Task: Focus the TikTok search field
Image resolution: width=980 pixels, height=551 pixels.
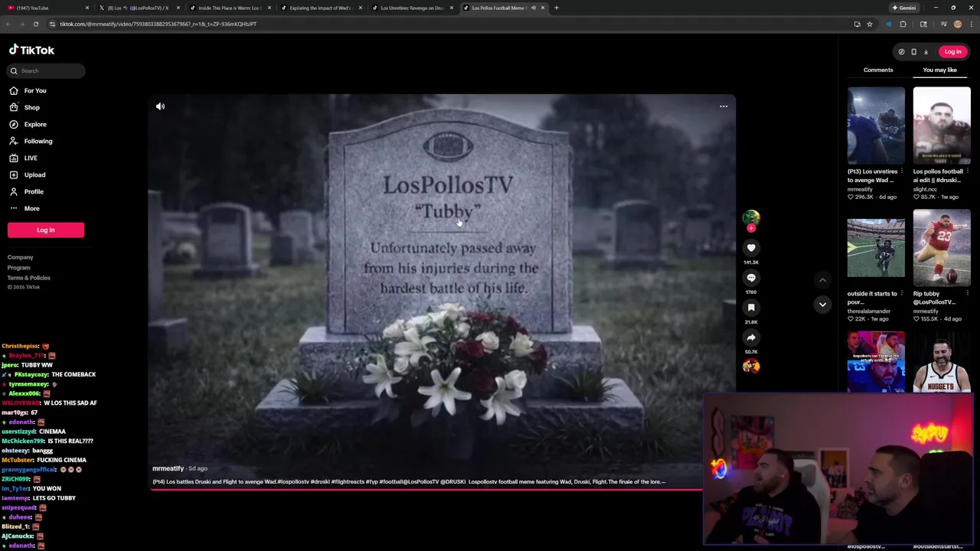Action: pyautogui.click(x=46, y=70)
